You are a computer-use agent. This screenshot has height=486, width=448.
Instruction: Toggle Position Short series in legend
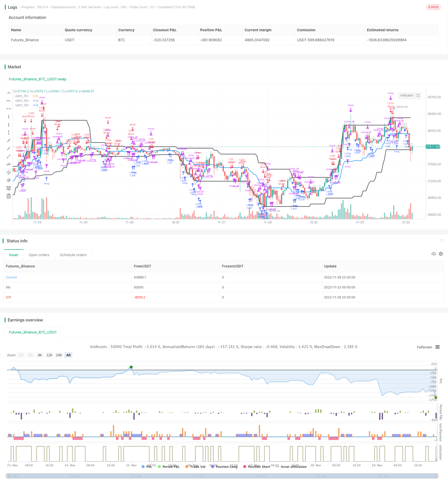pos(257,467)
